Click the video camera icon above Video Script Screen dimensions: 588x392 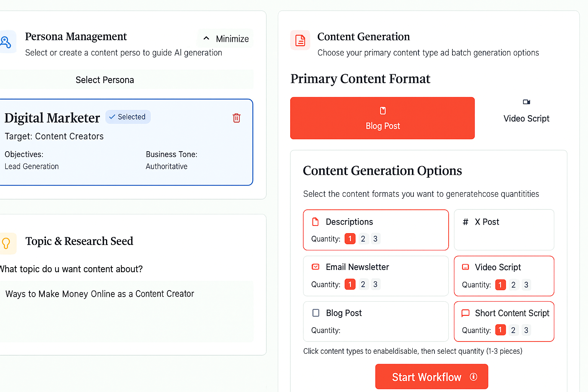(x=526, y=102)
